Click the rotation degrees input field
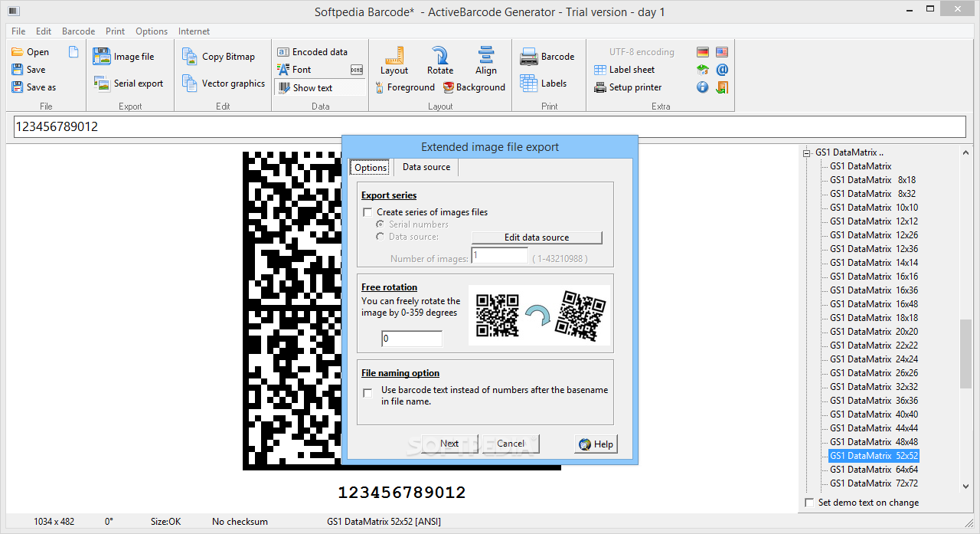 412,339
